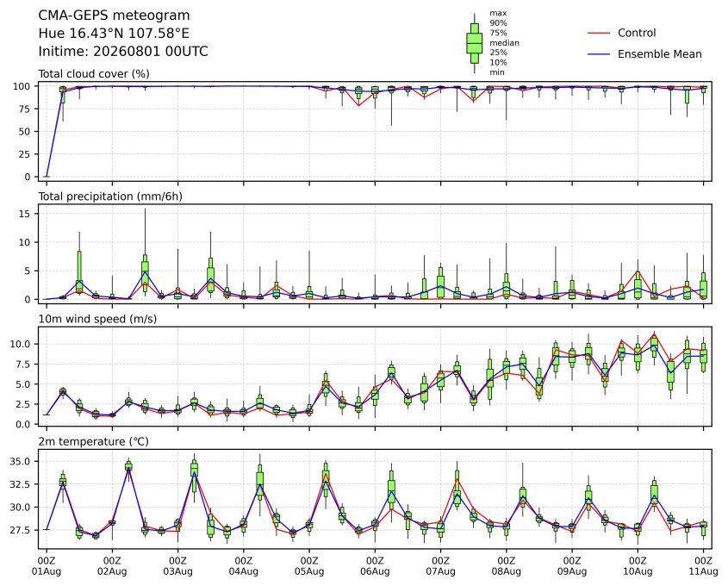728x586 pixels.
Task: Click the '00Z 08Aug' x-axis label
Action: coord(506,566)
